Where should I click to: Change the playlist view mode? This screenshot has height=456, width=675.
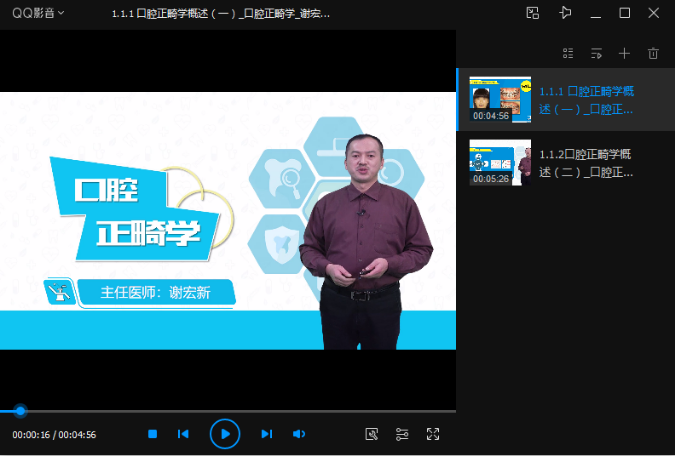click(x=568, y=53)
